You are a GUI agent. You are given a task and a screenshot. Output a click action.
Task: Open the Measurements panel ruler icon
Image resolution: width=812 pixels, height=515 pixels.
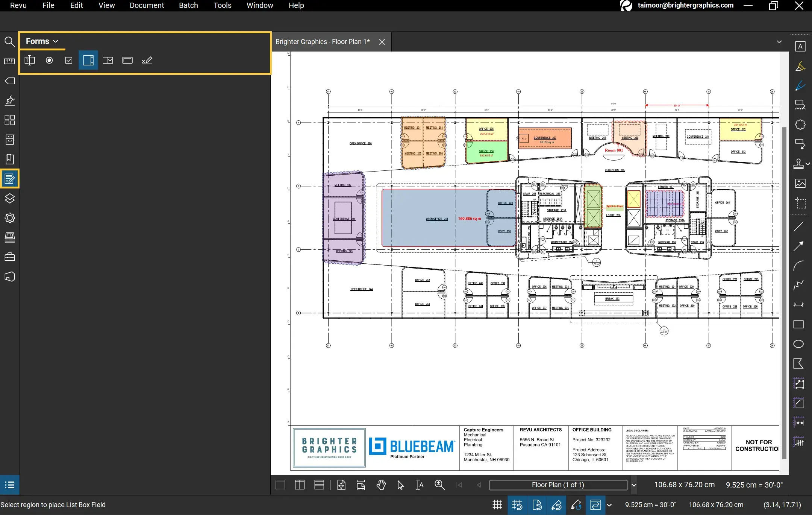click(9, 61)
